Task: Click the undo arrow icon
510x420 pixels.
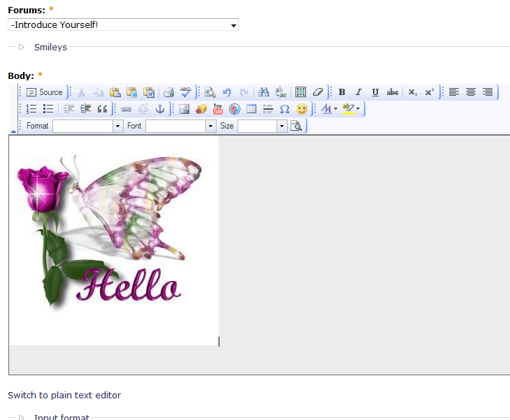Action: (227, 92)
